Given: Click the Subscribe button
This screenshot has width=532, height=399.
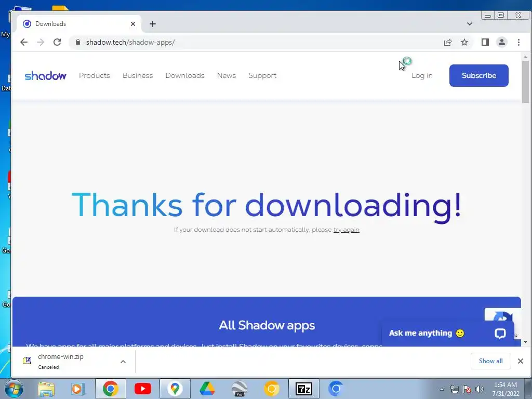Looking at the screenshot, I should point(478,75).
